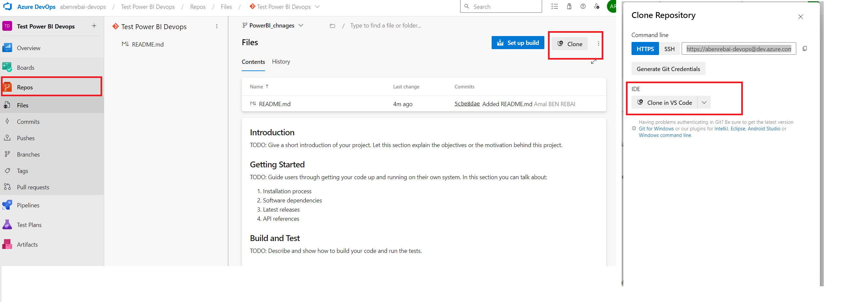Click the full screen expand icon

(x=594, y=62)
